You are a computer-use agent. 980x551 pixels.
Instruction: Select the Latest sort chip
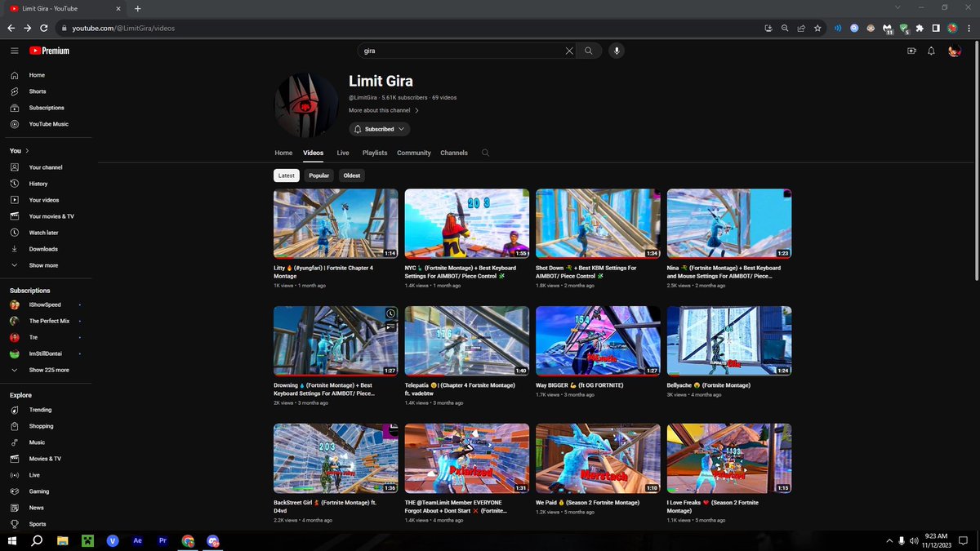(x=287, y=176)
